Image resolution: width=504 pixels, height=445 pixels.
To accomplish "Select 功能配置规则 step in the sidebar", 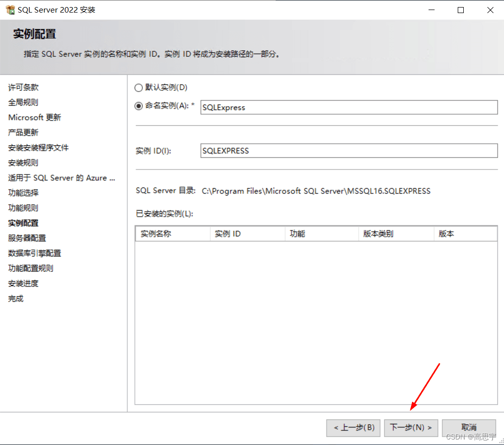I will point(31,269).
